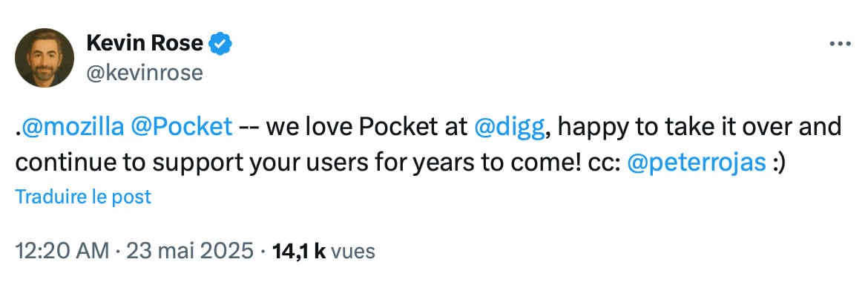Click the blue verified checkmark badge
This screenshot has width=868, height=288.
tap(220, 44)
